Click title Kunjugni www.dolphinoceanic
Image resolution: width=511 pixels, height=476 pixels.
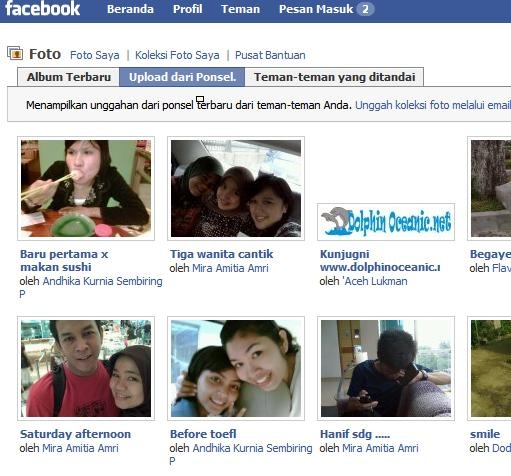[380, 261]
